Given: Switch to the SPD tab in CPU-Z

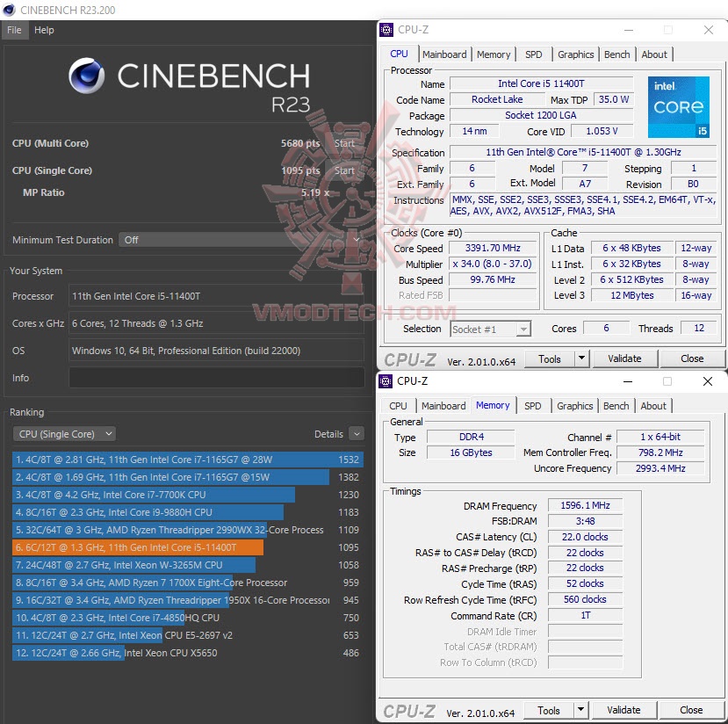Looking at the screenshot, I should (533, 54).
